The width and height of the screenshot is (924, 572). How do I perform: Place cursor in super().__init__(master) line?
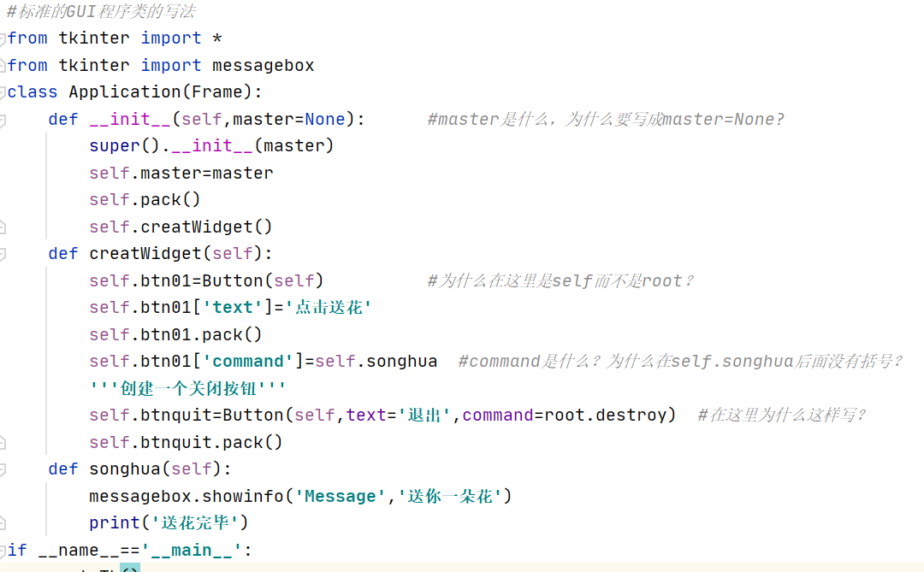[211, 146]
